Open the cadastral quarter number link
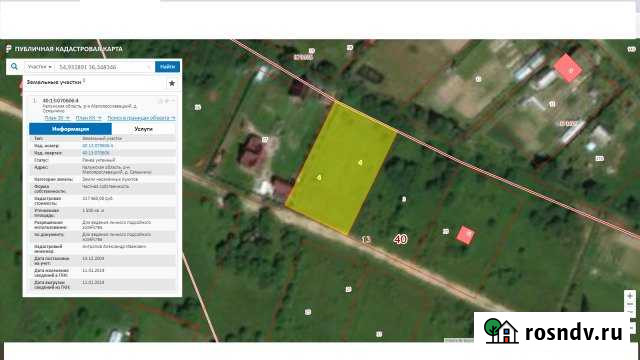Screen dimensions: 640x360 pos(96,153)
